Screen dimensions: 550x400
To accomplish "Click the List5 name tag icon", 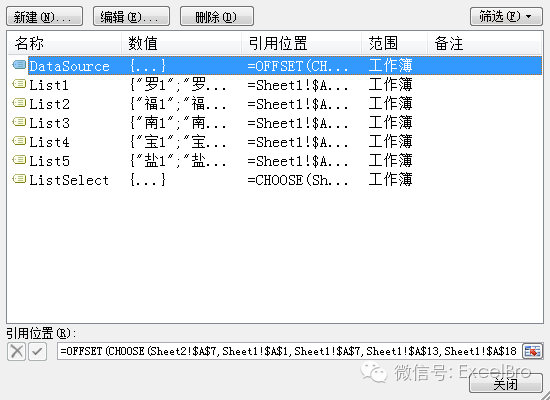I will coord(19,160).
